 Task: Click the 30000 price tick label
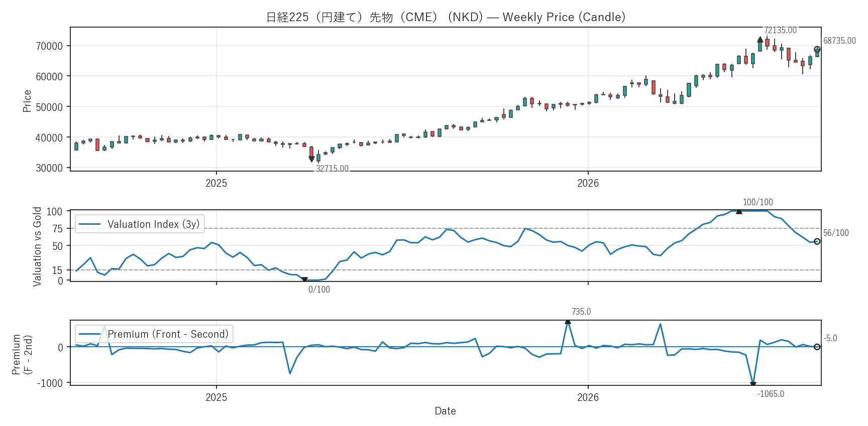click(49, 168)
